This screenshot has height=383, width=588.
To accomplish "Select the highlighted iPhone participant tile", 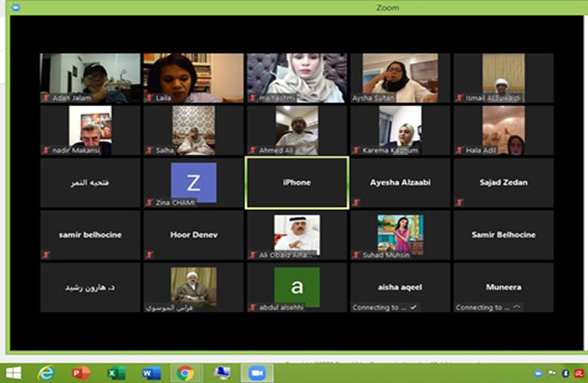I will (x=296, y=183).
